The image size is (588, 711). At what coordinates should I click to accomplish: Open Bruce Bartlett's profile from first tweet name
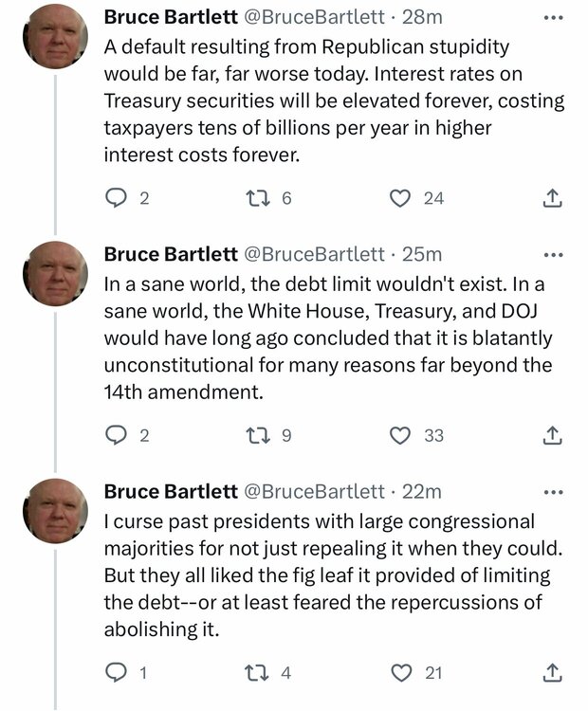coord(171,18)
